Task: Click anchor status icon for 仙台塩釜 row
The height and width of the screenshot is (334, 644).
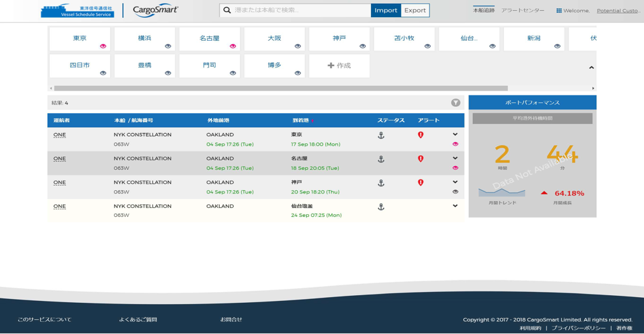Action: click(x=381, y=207)
